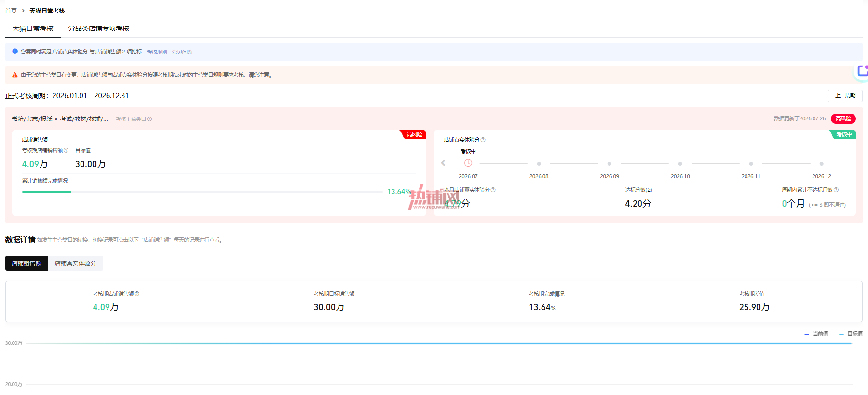The height and width of the screenshot is (395, 868).
Task: Open the 考核规则 link
Action: click(157, 52)
